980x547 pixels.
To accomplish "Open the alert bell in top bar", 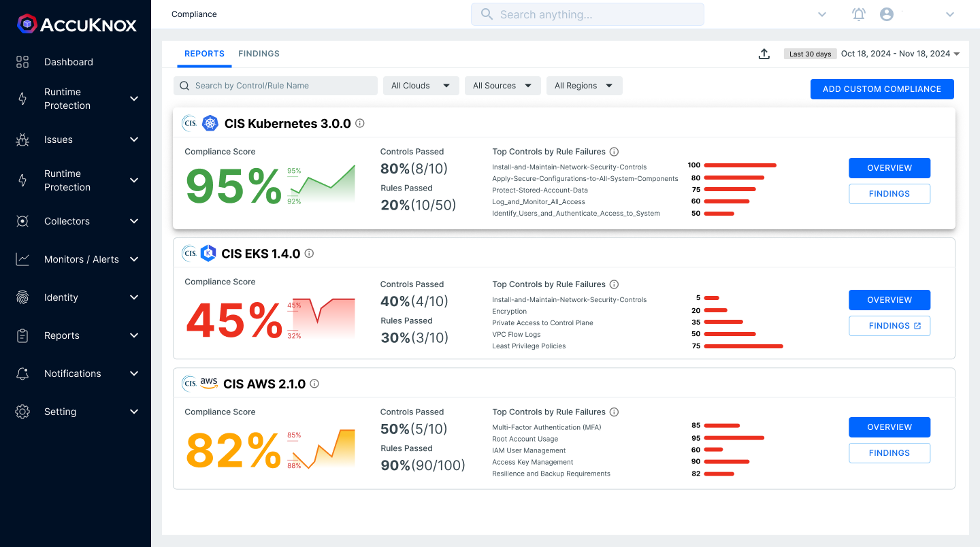I will (859, 14).
